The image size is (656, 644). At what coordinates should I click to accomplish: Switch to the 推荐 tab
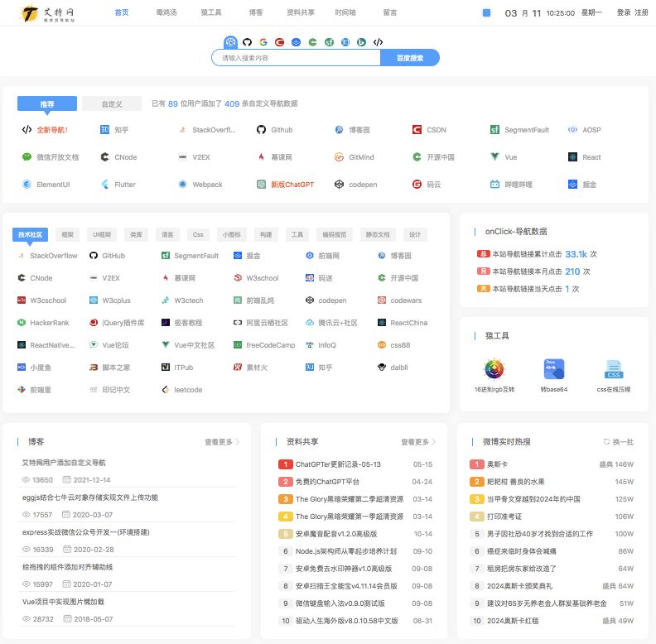coord(47,103)
